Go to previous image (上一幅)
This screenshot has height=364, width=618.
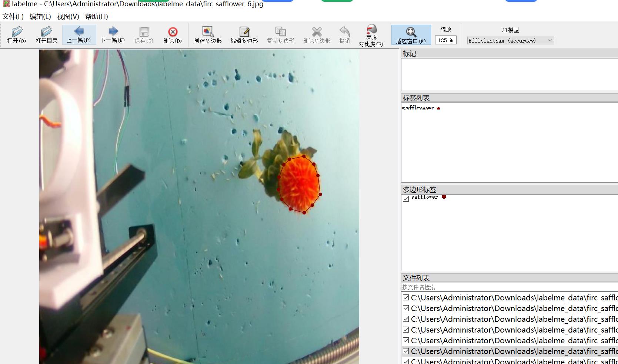click(78, 35)
